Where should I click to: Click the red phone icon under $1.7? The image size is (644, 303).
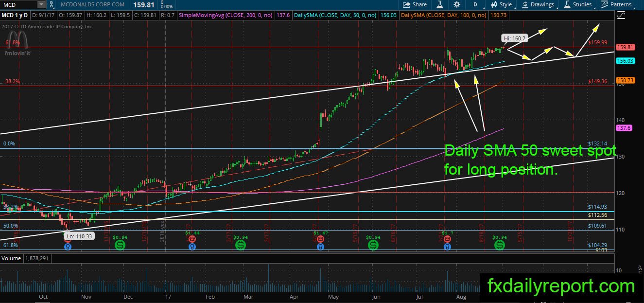(x=448, y=239)
